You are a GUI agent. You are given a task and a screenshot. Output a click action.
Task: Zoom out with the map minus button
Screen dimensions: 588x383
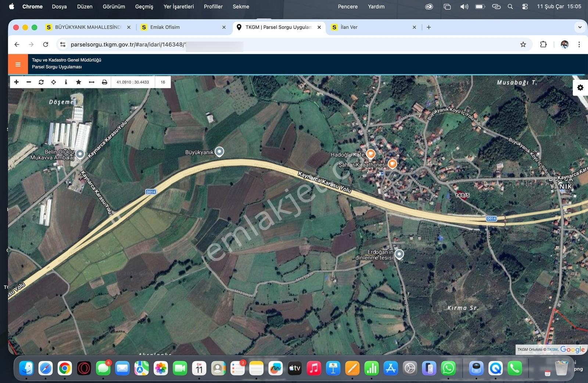click(x=29, y=82)
